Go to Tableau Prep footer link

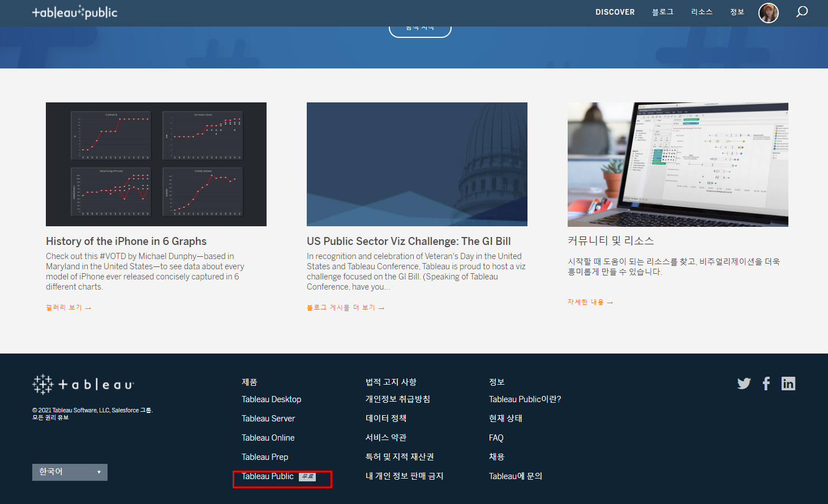265,457
